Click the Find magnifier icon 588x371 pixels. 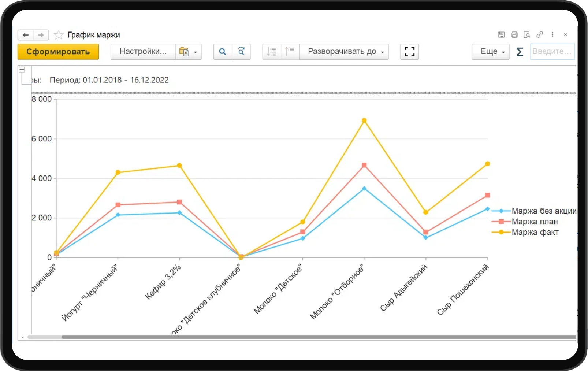coord(223,52)
